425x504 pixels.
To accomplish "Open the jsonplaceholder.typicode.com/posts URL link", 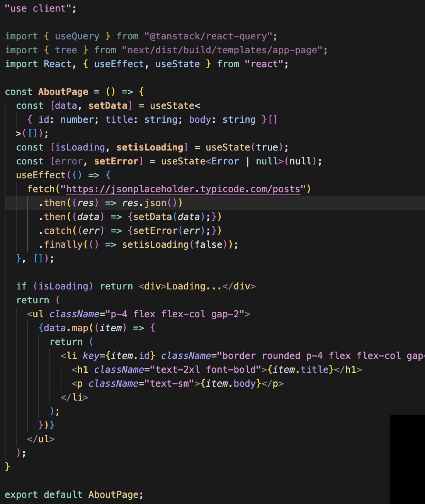I will 183,189.
